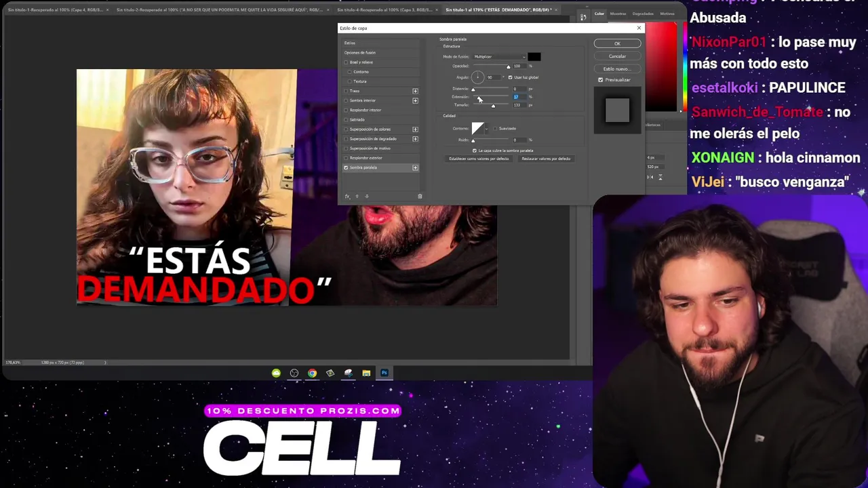Click the move effect up arrow
Screen dimensions: 868x488
pos(357,197)
